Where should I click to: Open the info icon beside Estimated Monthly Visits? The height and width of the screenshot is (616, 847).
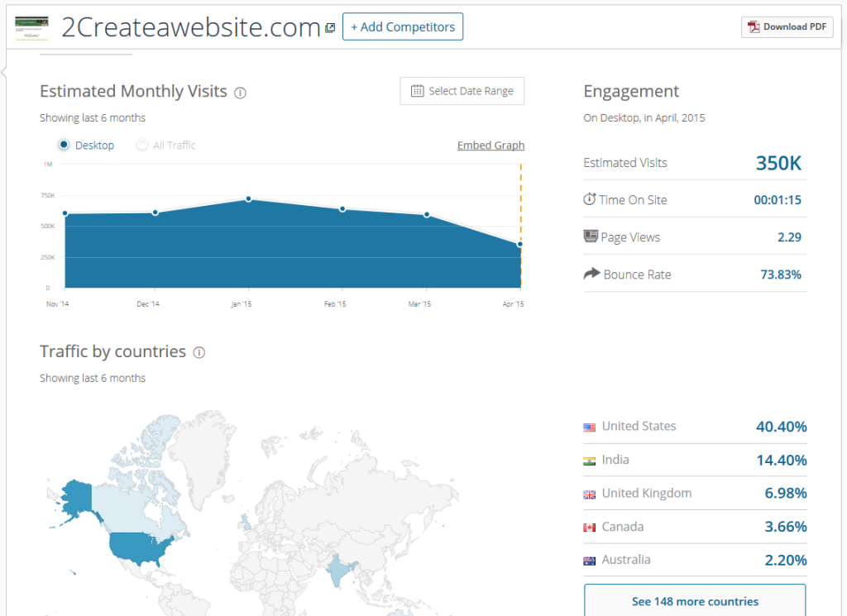[x=241, y=93]
